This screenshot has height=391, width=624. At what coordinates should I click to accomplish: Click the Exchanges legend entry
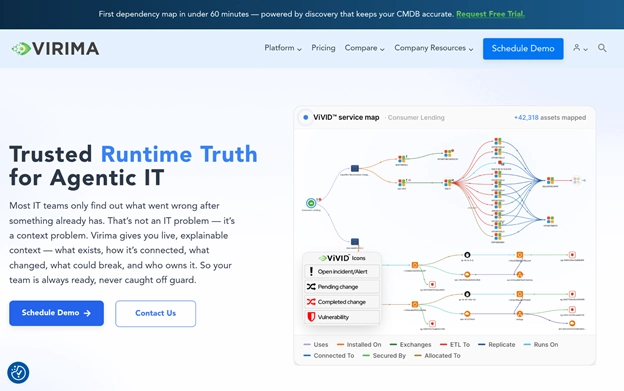coord(410,344)
